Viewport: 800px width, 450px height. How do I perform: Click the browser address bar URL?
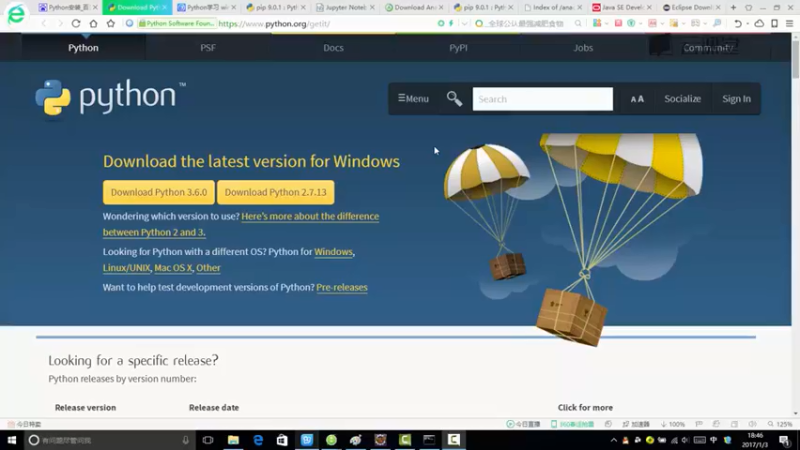(x=274, y=23)
